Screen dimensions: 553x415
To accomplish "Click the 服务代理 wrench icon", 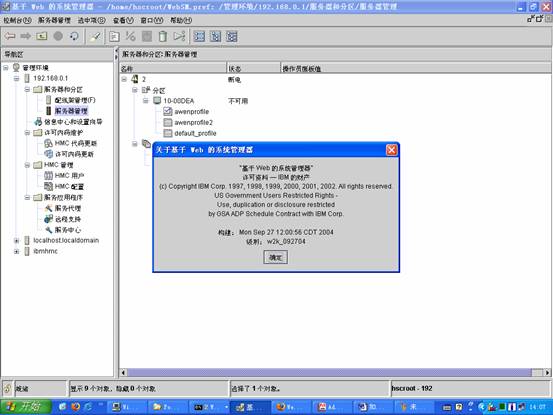I will (x=48, y=208).
